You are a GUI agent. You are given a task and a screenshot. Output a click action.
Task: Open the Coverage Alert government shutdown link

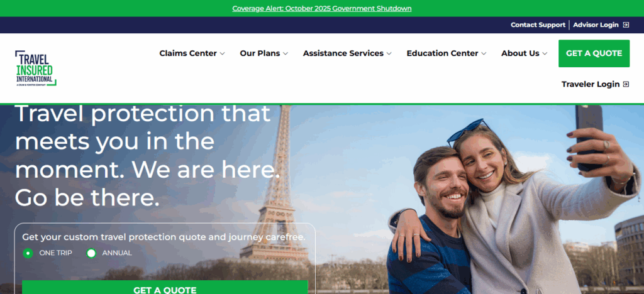pos(322,8)
